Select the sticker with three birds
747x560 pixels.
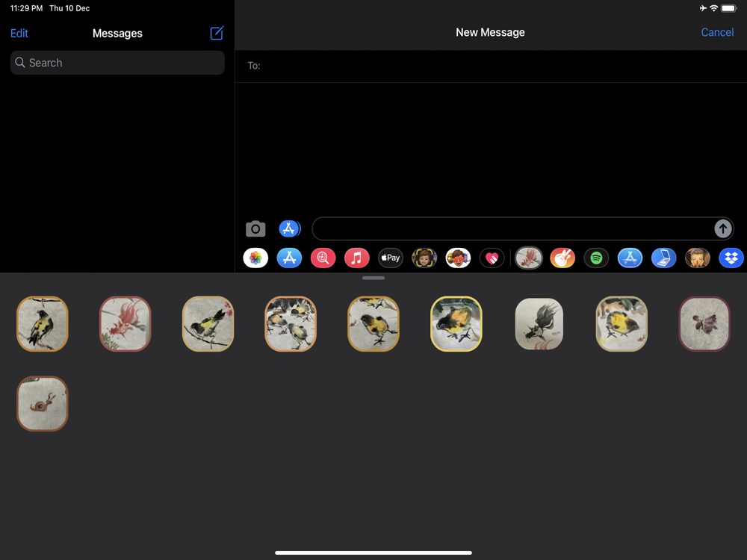click(x=291, y=324)
